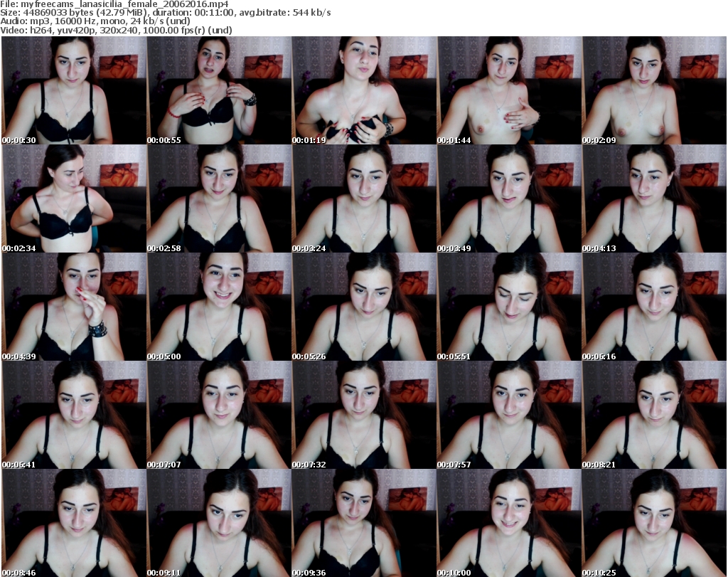
Task: Open the thumbnail stamped 00:10:25
Action: click(654, 523)
